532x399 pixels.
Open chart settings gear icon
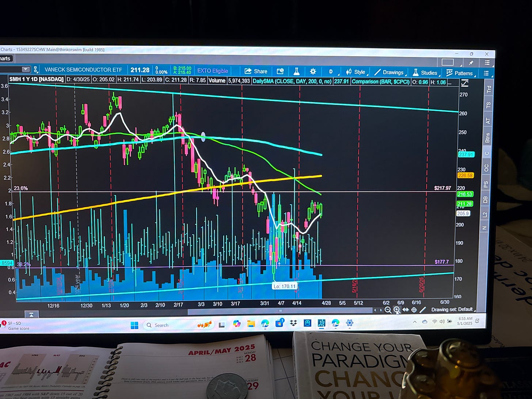point(313,72)
